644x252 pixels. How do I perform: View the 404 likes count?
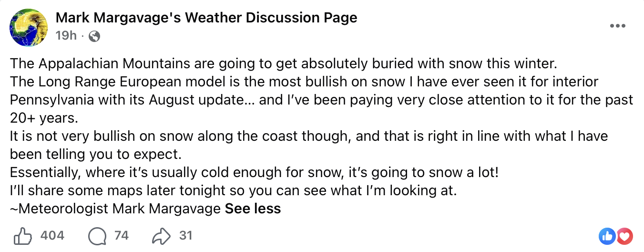pos(52,235)
